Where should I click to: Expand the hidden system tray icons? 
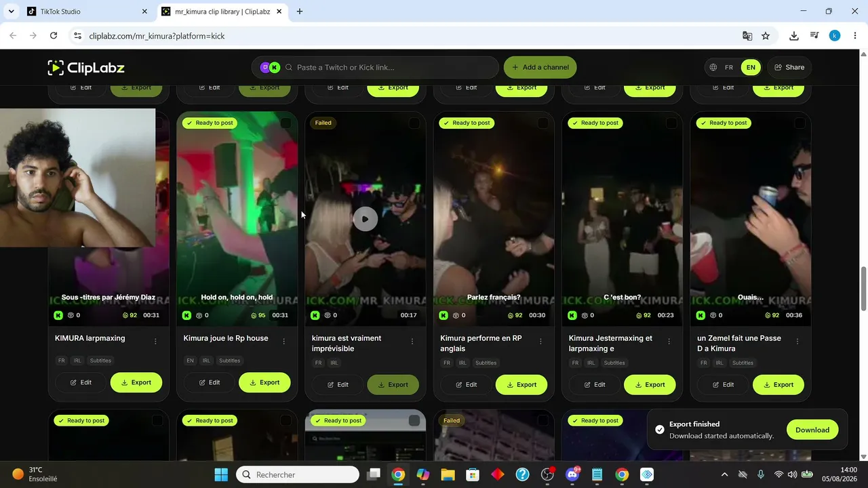(724, 474)
